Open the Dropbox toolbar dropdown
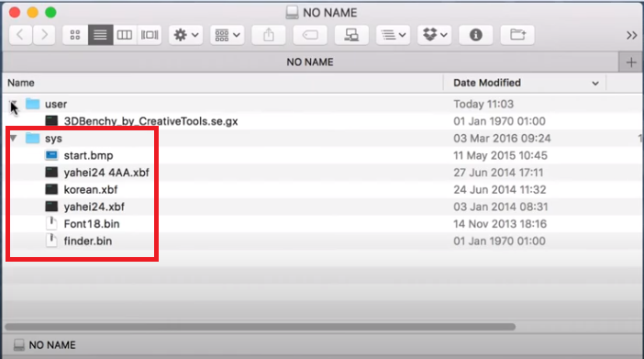Image resolution: width=644 pixels, height=359 pixels. point(435,35)
